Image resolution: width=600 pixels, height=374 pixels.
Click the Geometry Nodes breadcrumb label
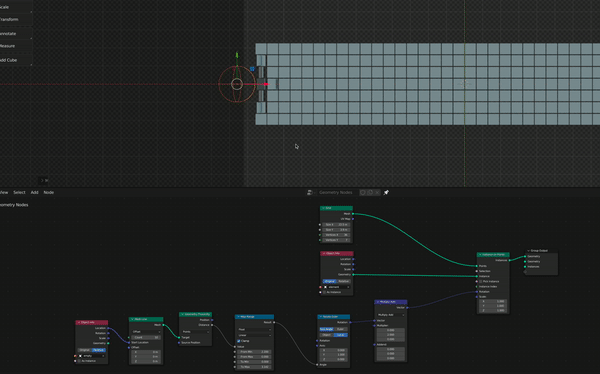[x=14, y=205]
